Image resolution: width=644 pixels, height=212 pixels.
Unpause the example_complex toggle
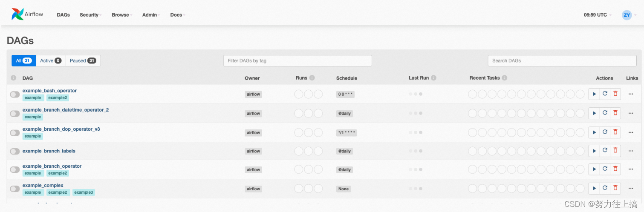coord(15,189)
